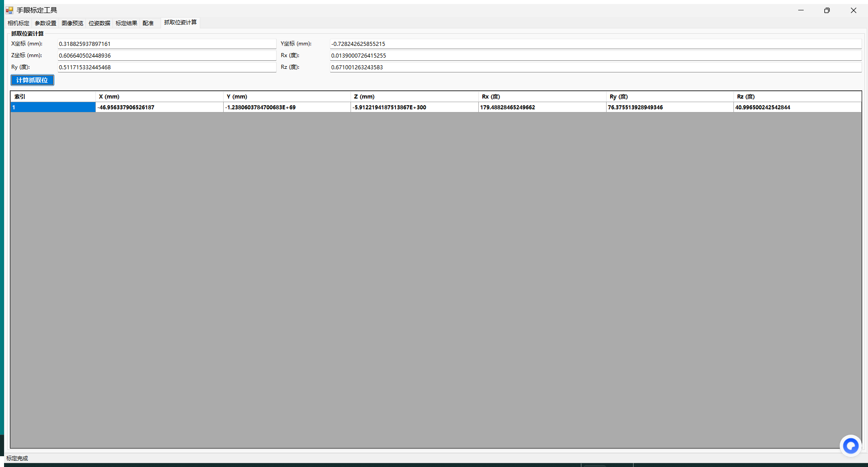The width and height of the screenshot is (868, 467).
Task: Click the blue floating assistant circle icon
Action: (850, 446)
